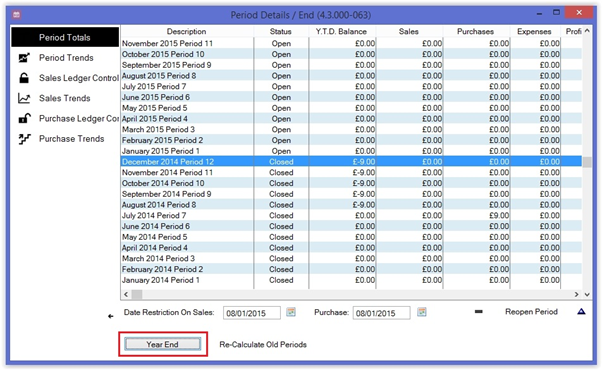Select the August 2014 Period 8 row
Image resolution: width=602 pixels, height=370 pixels.
[351, 205]
